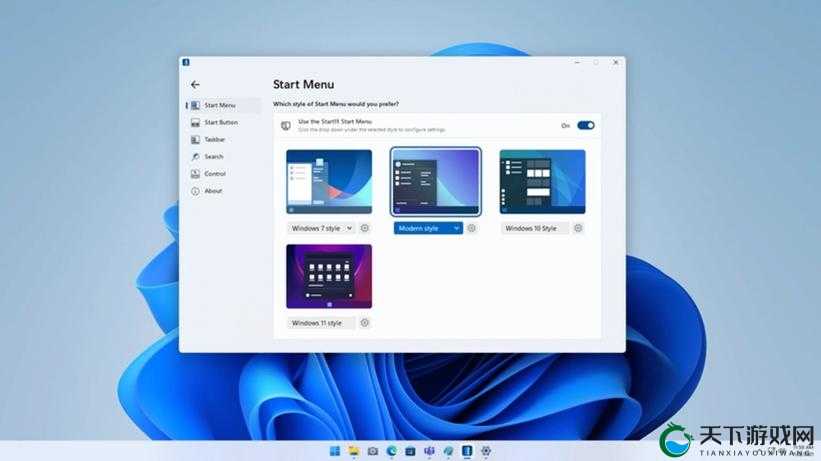The image size is (821, 461).
Task: Open Microsoft Teams from the taskbar
Action: tap(429, 451)
